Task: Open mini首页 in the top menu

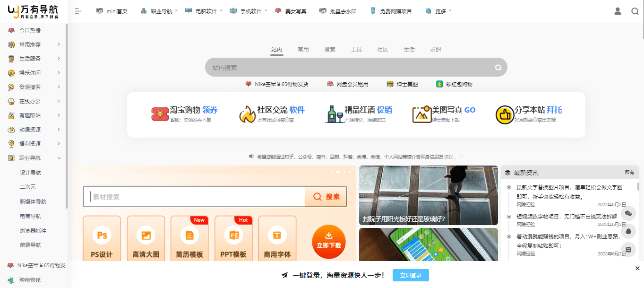Action: 112,11
